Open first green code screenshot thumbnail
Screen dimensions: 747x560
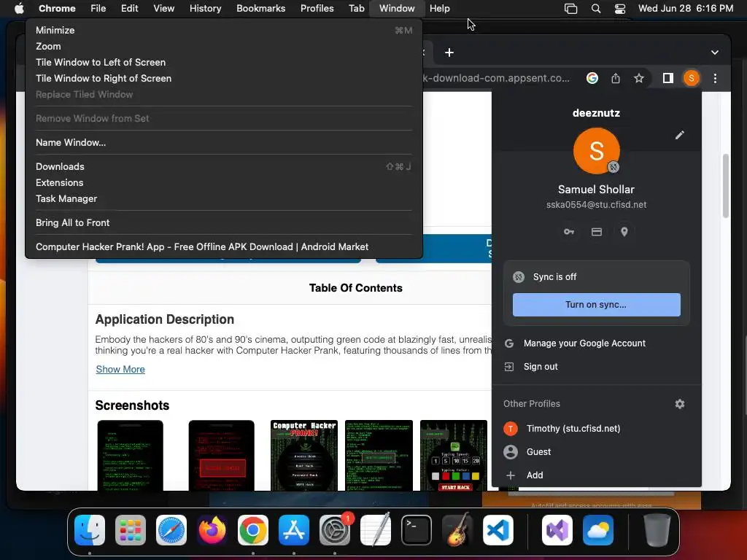(130, 455)
